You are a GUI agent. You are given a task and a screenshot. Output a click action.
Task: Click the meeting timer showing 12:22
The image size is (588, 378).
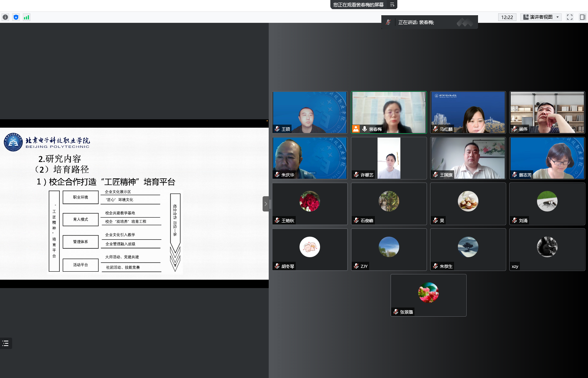pos(507,17)
